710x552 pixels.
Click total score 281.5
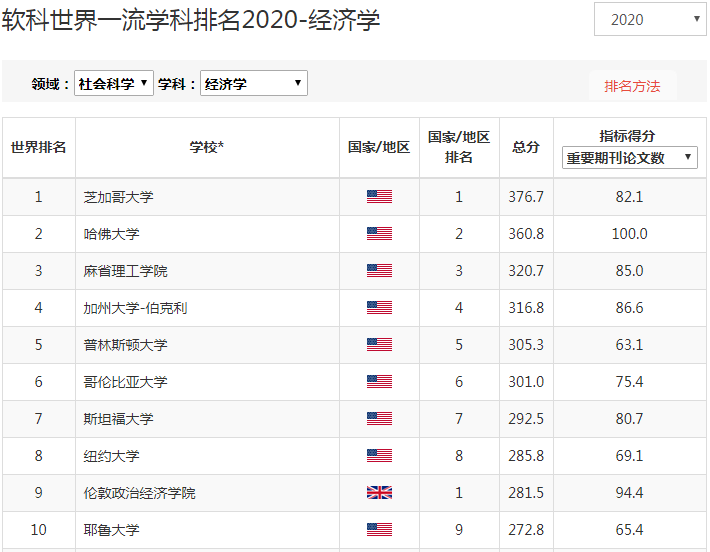526,493
